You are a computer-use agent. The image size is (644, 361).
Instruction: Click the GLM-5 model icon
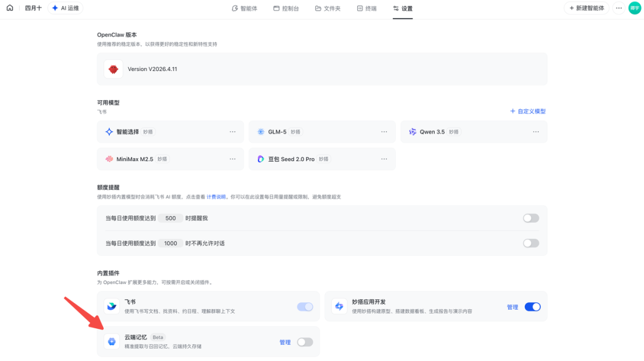(x=261, y=132)
